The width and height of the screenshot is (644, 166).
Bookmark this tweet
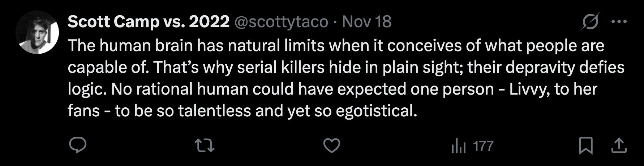(585, 146)
